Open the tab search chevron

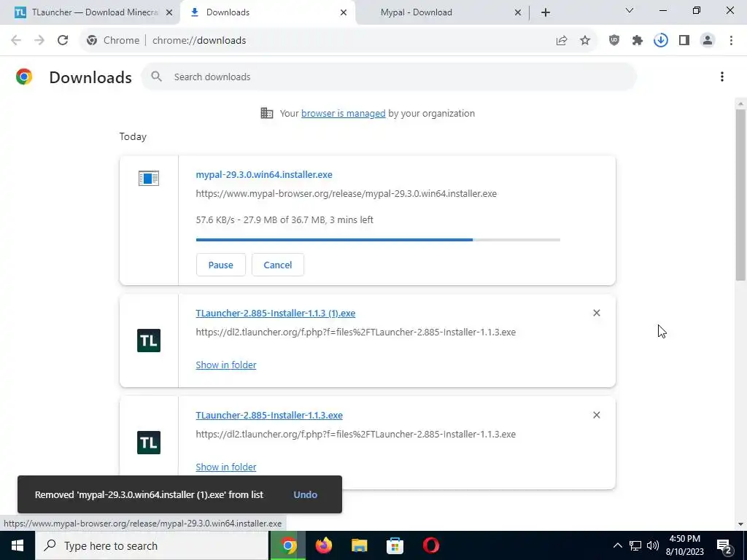point(630,10)
